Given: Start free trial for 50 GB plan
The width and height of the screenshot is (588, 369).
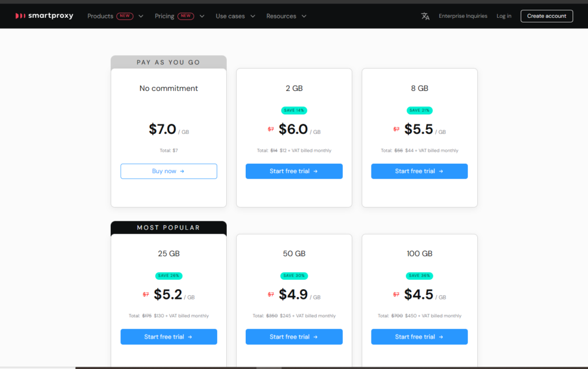Looking at the screenshot, I should 294,337.
